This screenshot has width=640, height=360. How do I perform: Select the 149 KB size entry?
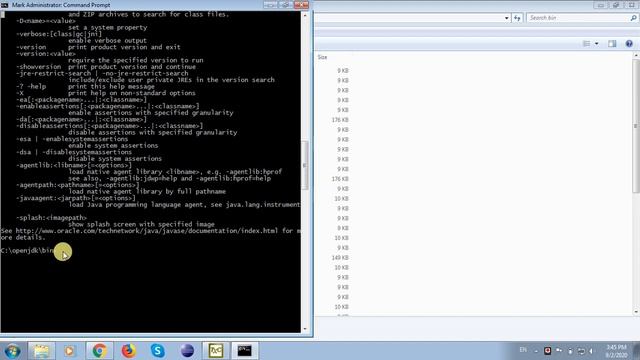340,258
